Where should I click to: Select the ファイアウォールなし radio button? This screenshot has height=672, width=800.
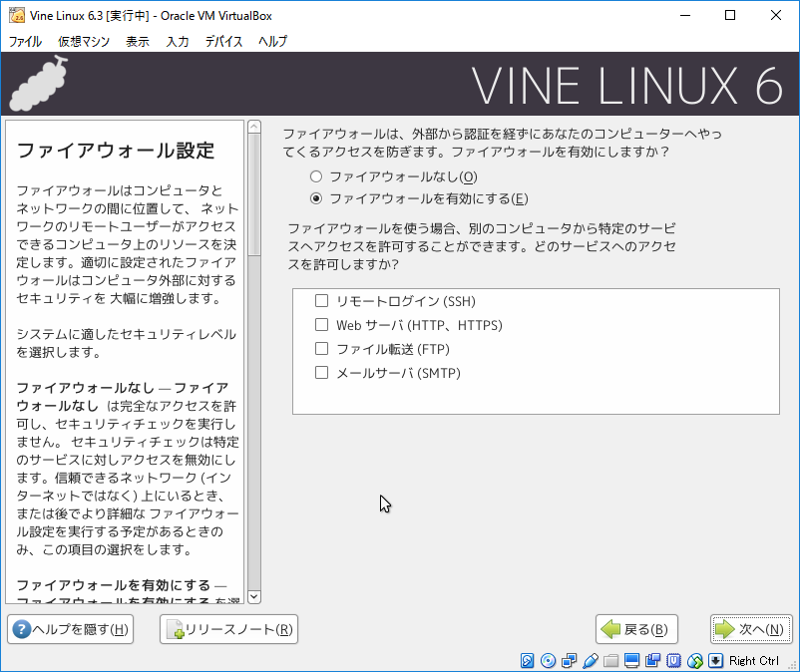[x=317, y=176]
